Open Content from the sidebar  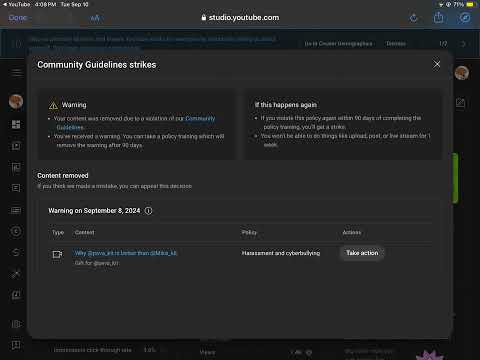point(16,146)
